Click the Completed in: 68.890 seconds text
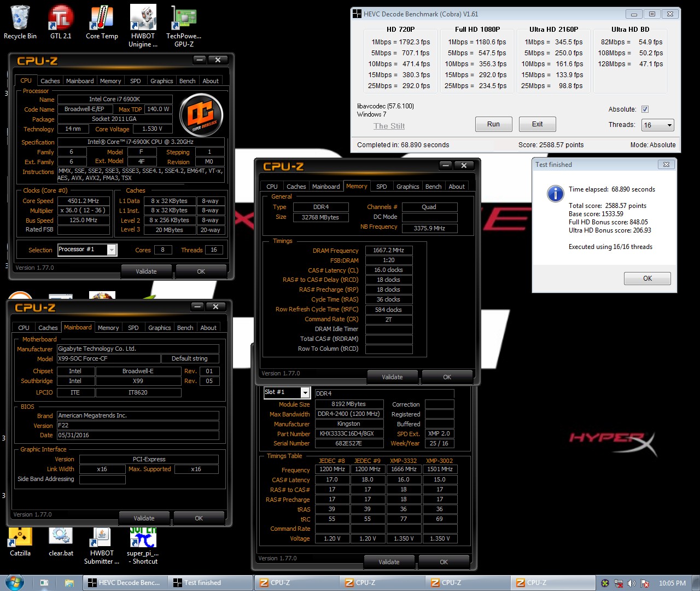The image size is (700, 591). 403,145
